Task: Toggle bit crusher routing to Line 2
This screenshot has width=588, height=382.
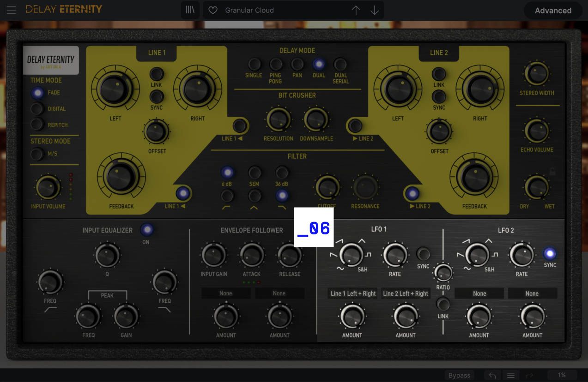Action: click(355, 125)
